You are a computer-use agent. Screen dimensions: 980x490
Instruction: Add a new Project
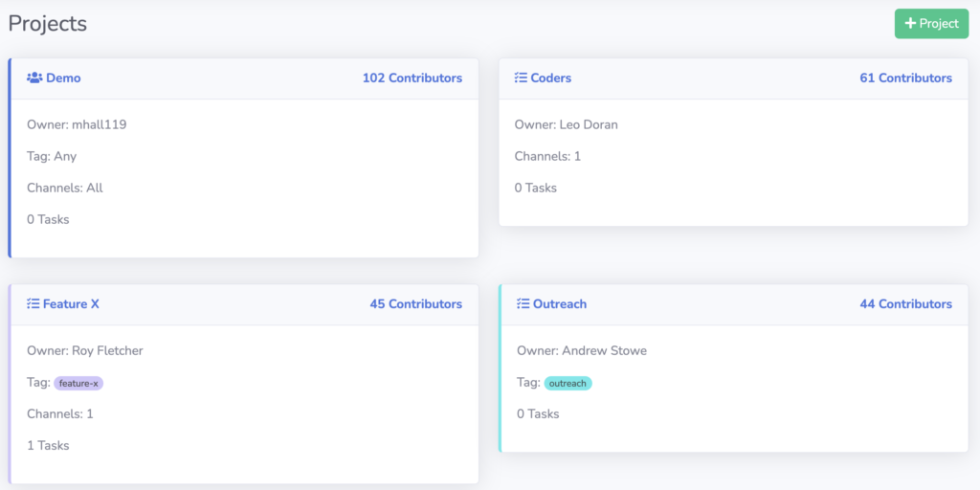click(931, 24)
